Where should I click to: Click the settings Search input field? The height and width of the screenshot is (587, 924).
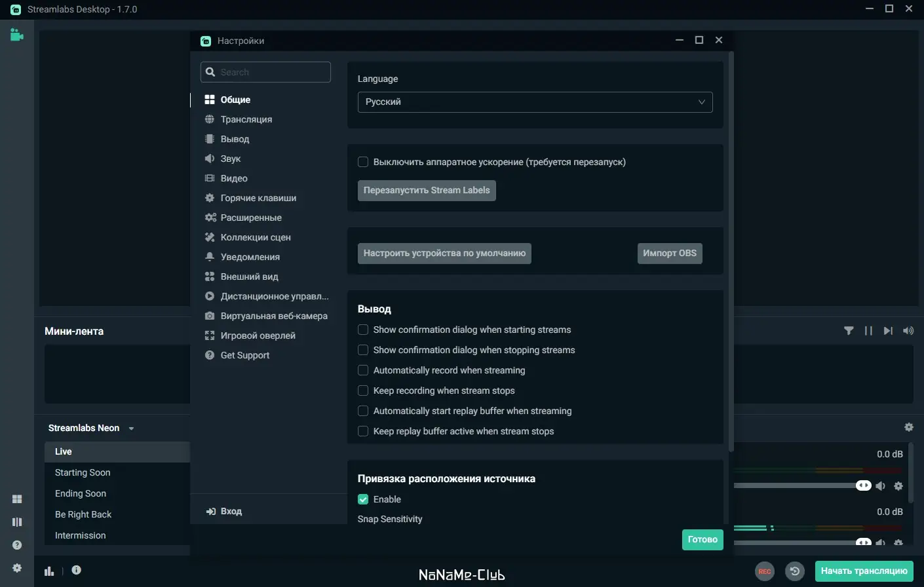[x=265, y=72]
